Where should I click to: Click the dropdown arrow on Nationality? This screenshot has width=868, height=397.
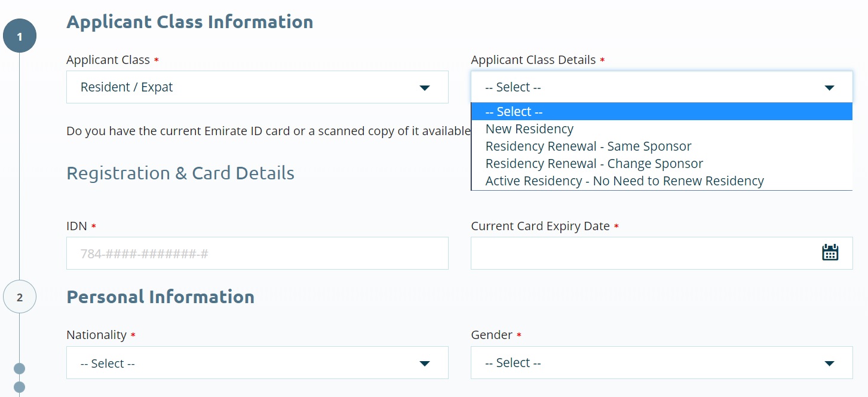pos(424,363)
